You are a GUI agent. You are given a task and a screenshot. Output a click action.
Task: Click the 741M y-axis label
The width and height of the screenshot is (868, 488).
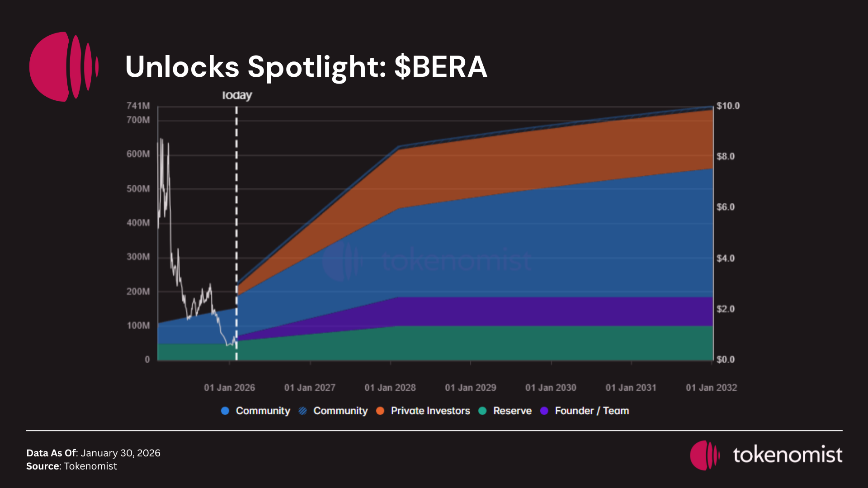[x=138, y=106]
